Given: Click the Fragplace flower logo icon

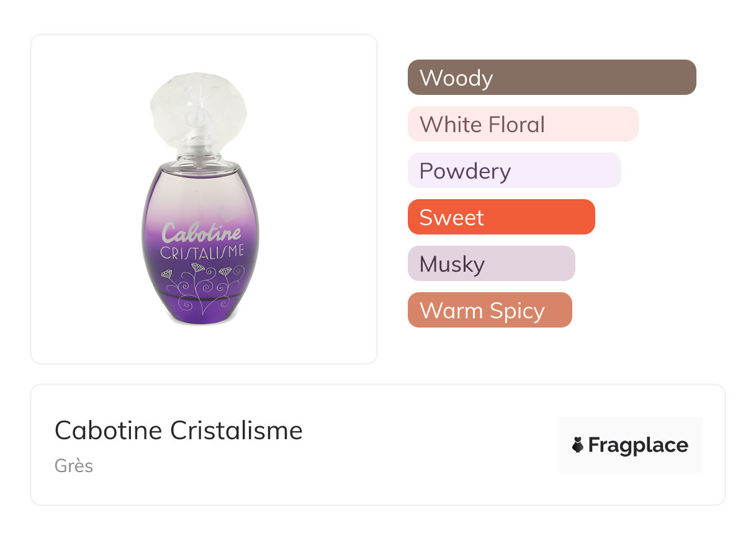Looking at the screenshot, I should (x=578, y=445).
